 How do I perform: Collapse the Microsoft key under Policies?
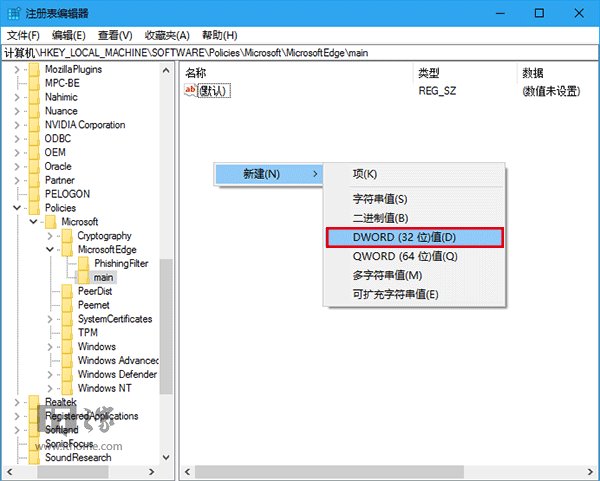(33, 222)
